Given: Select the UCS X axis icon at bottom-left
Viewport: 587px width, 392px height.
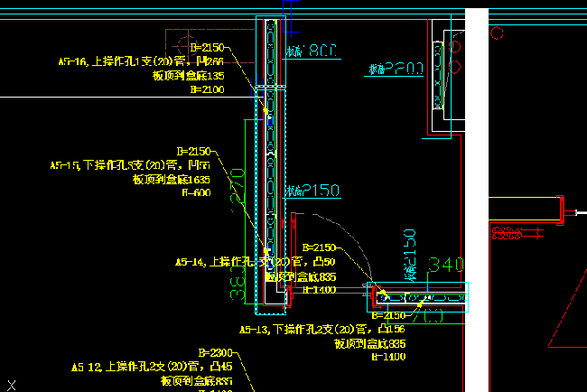Looking at the screenshot, I should [12, 386].
